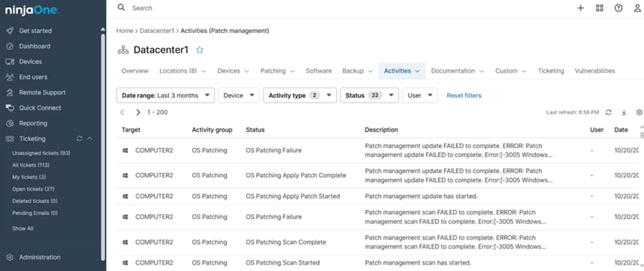This screenshot has height=271, width=644.
Task: Open table settings gear icon
Action: point(639,112)
